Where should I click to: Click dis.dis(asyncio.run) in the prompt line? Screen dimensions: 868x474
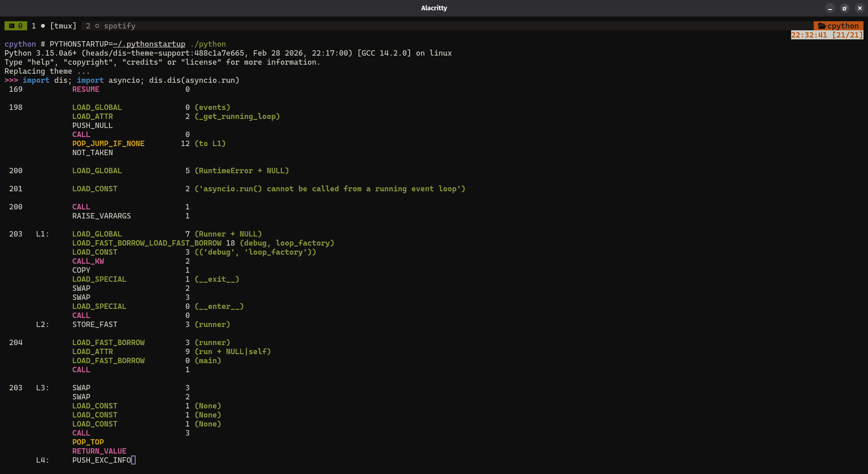[x=194, y=80]
